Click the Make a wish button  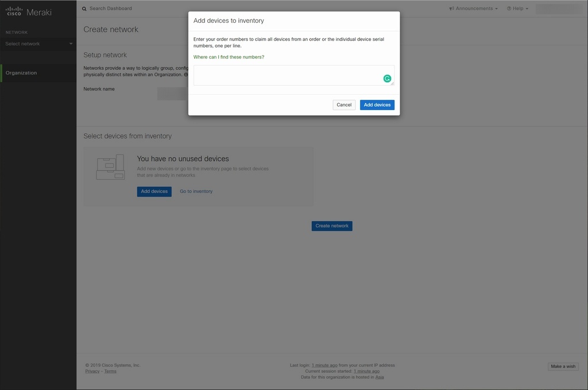[x=563, y=366]
